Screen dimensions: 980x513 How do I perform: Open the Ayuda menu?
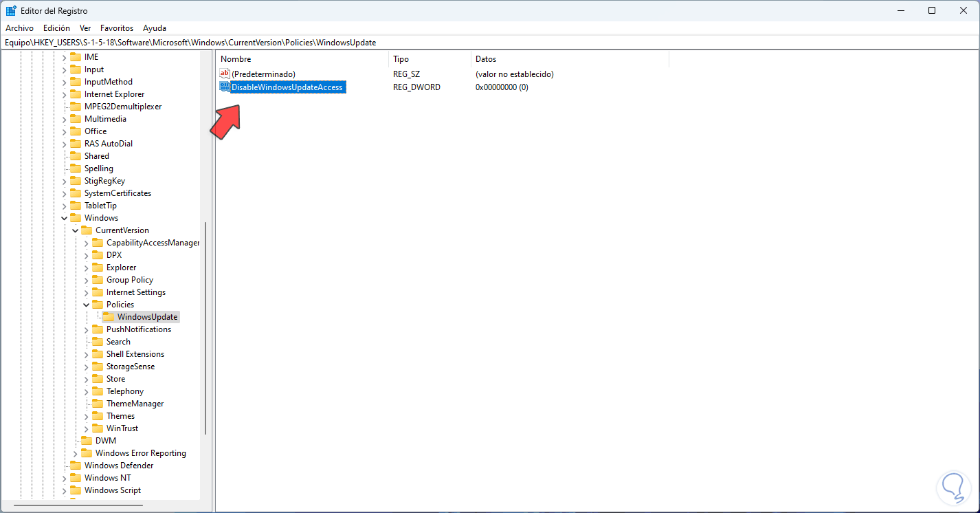point(155,28)
